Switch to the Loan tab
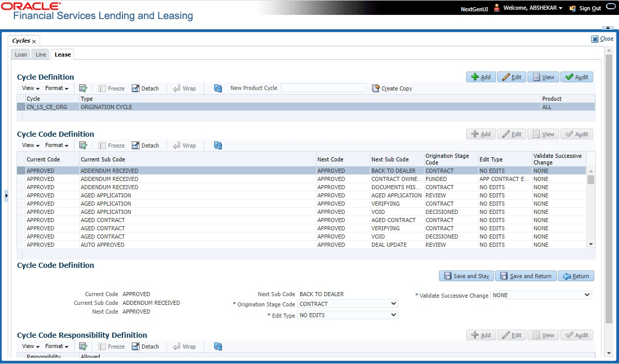The height and width of the screenshot is (364, 619). (x=21, y=54)
